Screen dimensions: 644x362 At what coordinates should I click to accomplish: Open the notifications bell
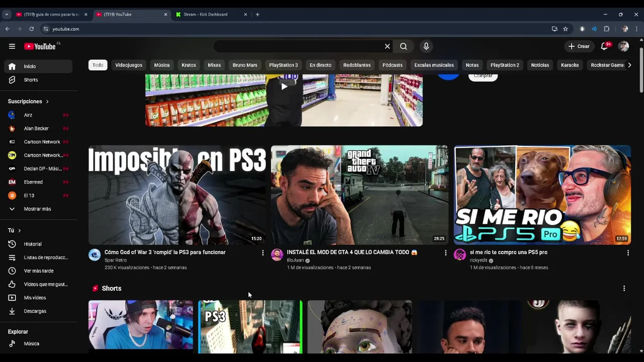(605, 46)
